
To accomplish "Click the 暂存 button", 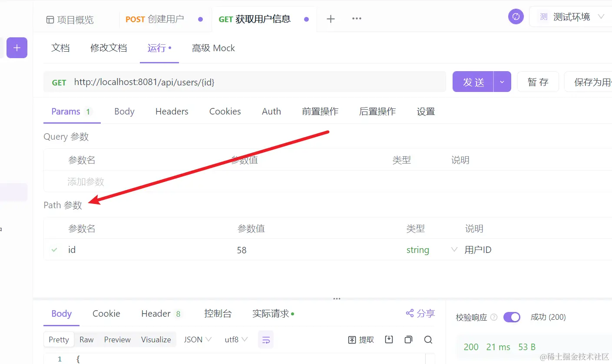I will pos(538,82).
